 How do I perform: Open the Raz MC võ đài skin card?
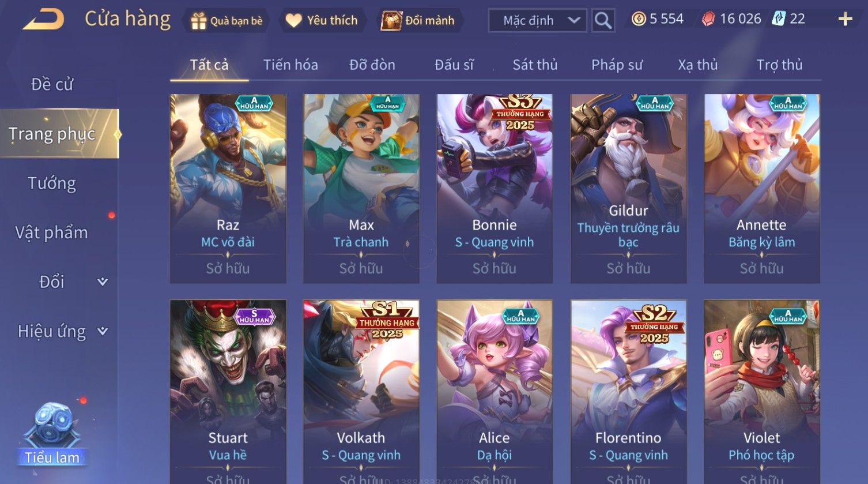(228, 189)
